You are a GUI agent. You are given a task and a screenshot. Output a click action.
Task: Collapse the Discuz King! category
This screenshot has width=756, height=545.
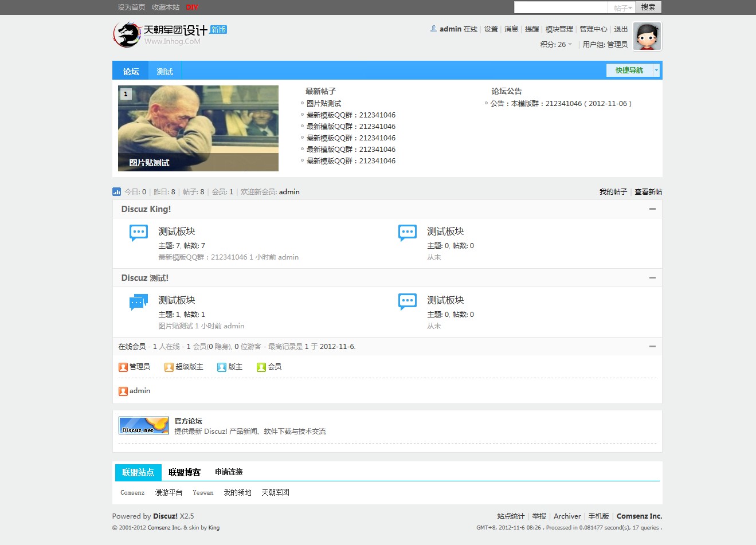[652, 209]
